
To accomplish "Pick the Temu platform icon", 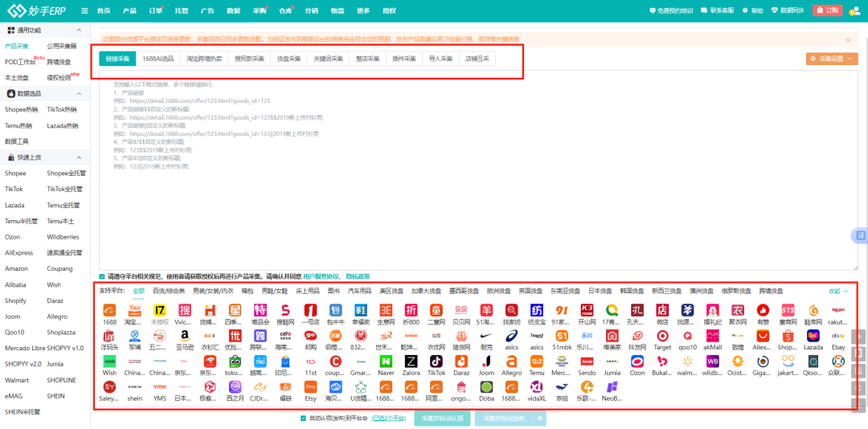I will point(536,362).
